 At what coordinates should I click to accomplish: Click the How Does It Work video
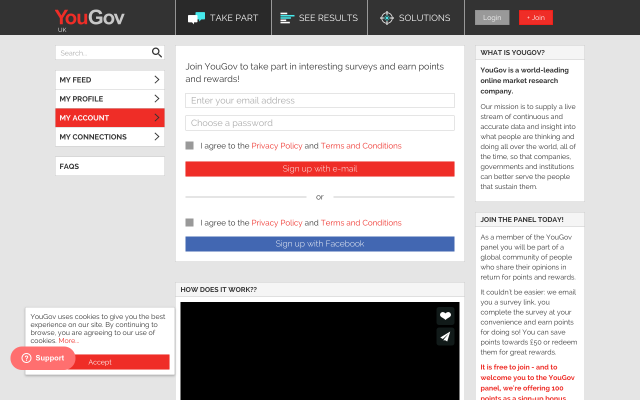(x=320, y=351)
